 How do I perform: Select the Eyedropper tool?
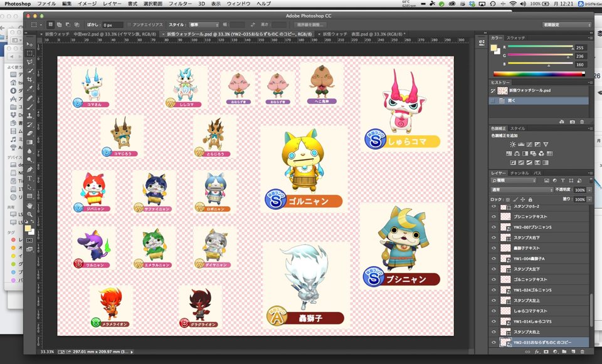(29, 88)
